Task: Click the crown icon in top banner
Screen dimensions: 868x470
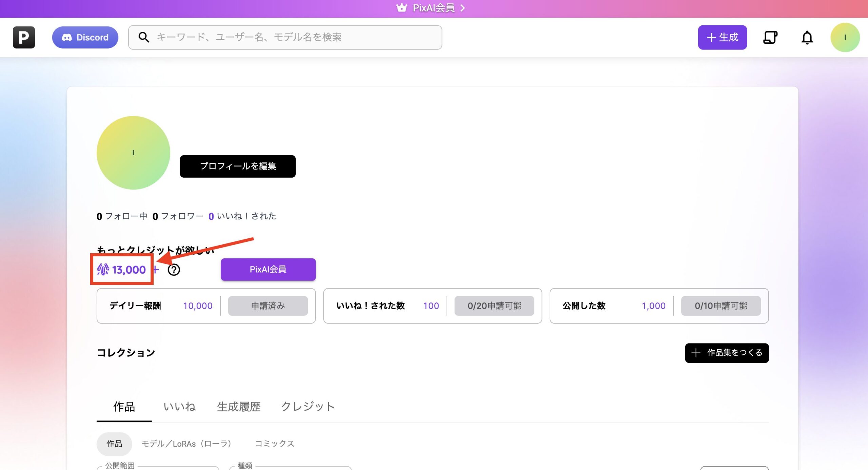Action: point(402,7)
